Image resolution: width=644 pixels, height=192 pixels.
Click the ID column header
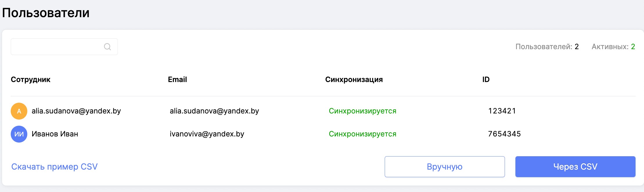click(486, 79)
